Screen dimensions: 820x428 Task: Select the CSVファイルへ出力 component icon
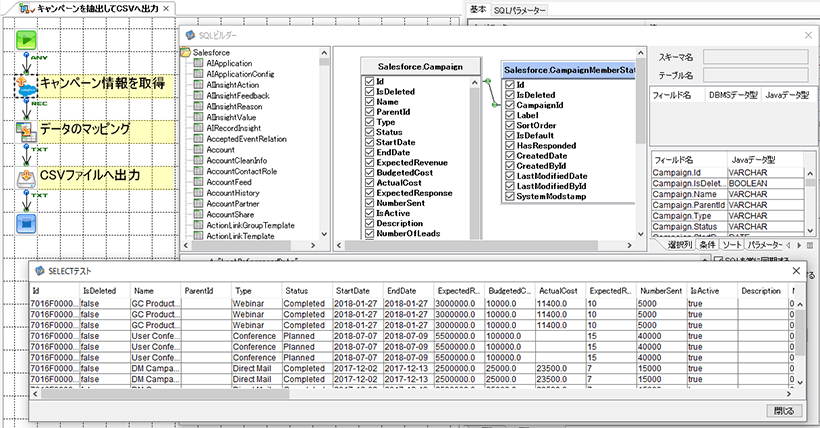coord(26,178)
